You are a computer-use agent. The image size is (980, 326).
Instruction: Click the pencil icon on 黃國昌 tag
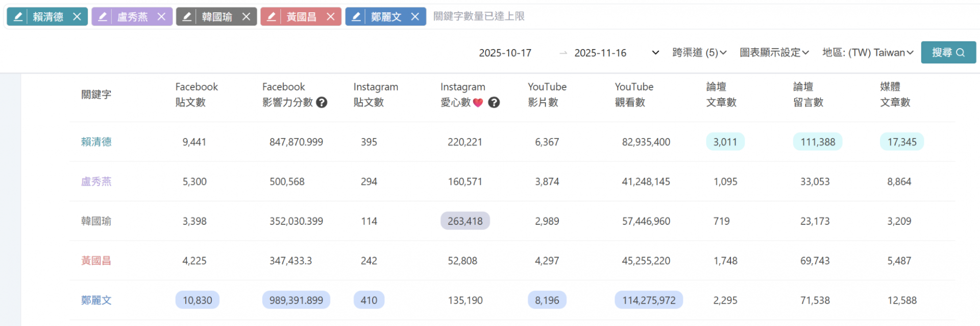click(272, 17)
